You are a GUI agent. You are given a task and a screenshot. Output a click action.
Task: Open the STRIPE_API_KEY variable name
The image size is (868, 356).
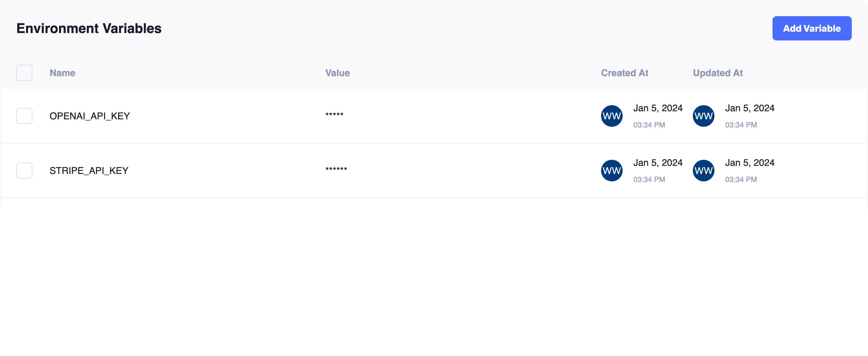[x=89, y=171]
